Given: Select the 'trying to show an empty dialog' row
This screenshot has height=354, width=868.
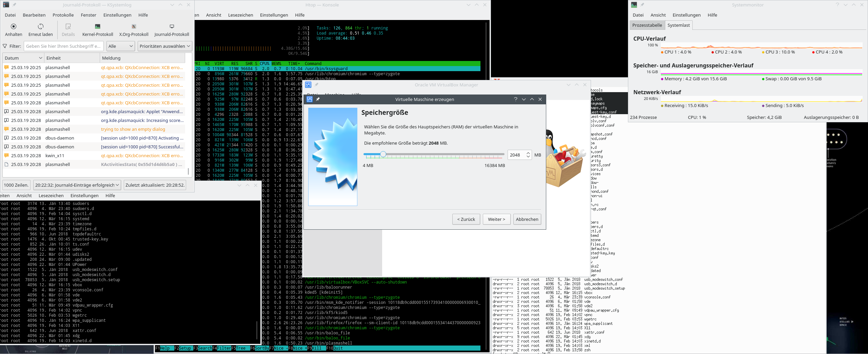Looking at the screenshot, I should 94,129.
